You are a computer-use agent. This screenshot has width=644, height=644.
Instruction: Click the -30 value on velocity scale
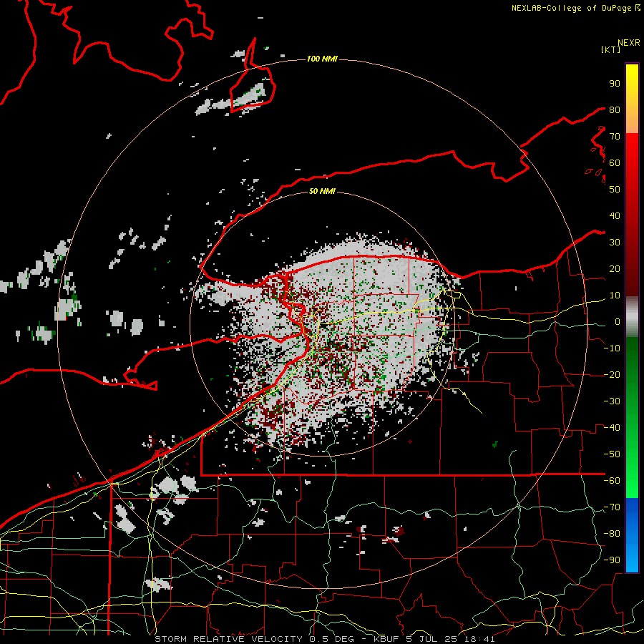[x=612, y=401]
